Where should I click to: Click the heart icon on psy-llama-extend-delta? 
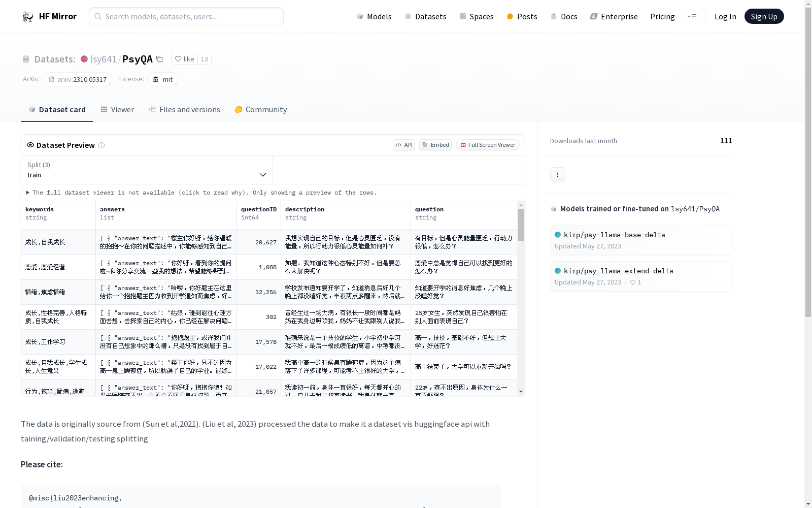(633, 282)
